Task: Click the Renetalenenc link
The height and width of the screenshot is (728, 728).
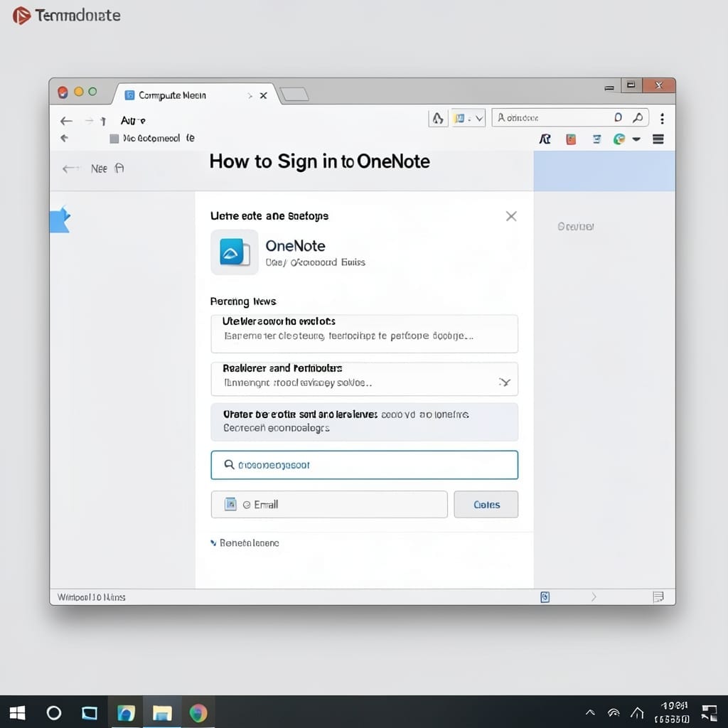Action: point(249,542)
